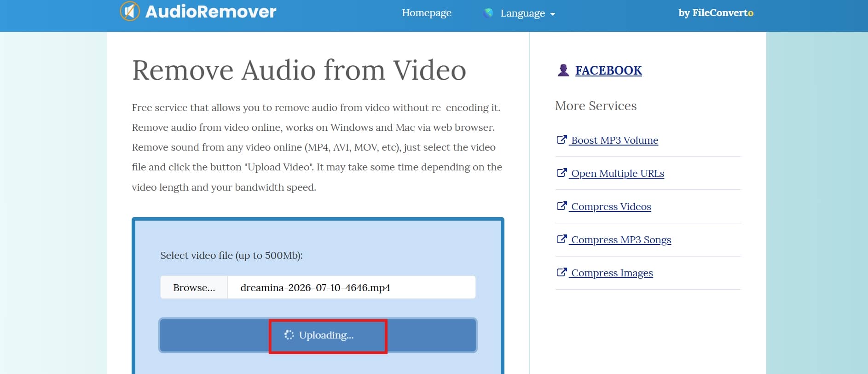The image size is (868, 374).
Task: Open the Open Multiple URLs service
Action: [618, 174]
